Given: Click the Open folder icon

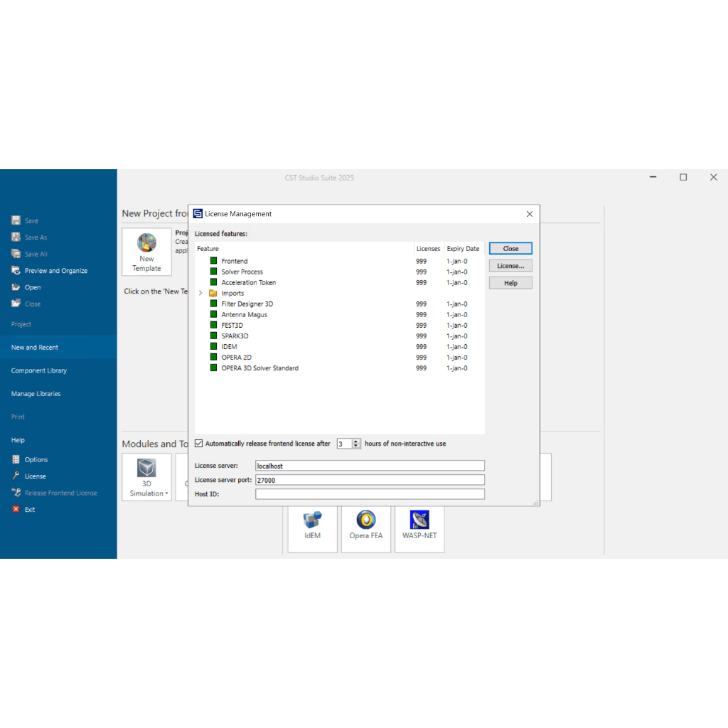Looking at the screenshot, I should 16,287.
